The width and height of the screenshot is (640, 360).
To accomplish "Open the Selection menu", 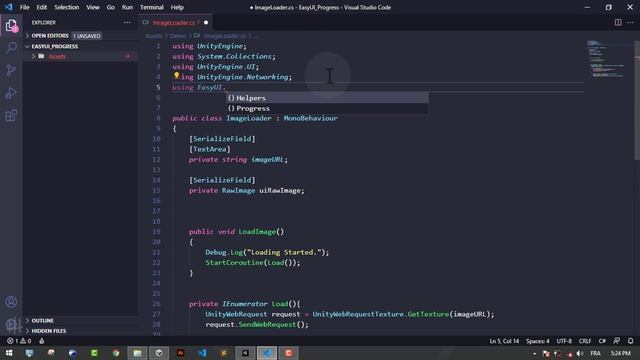I will point(67,7).
